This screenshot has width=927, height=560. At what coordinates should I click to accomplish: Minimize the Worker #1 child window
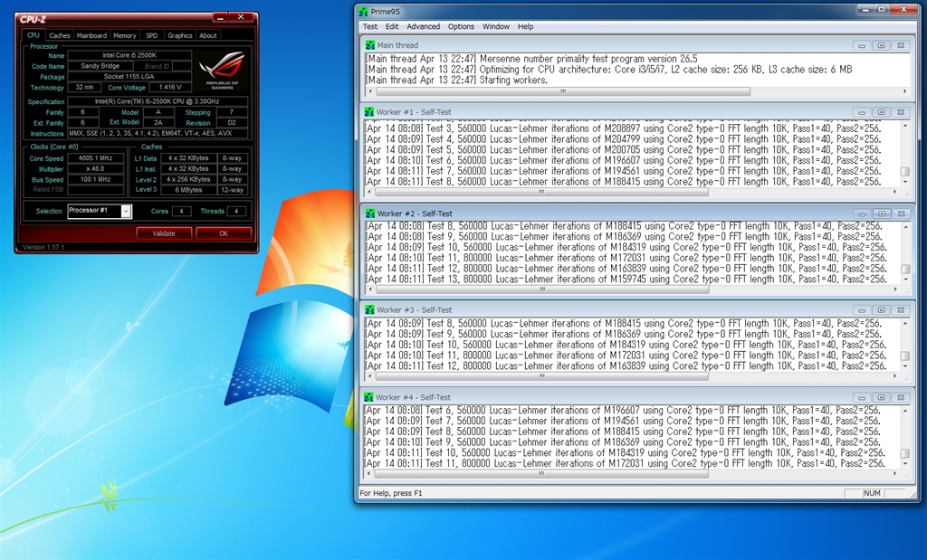862,112
